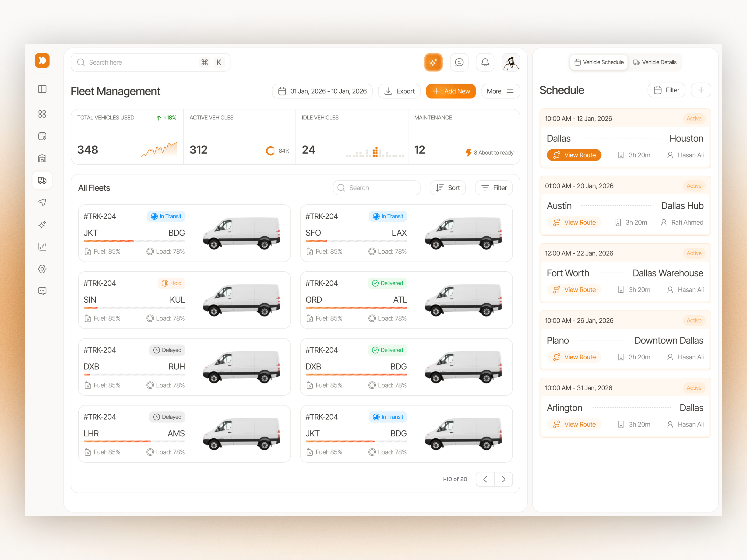Click the orange app logo in sidebar

[x=42, y=61]
